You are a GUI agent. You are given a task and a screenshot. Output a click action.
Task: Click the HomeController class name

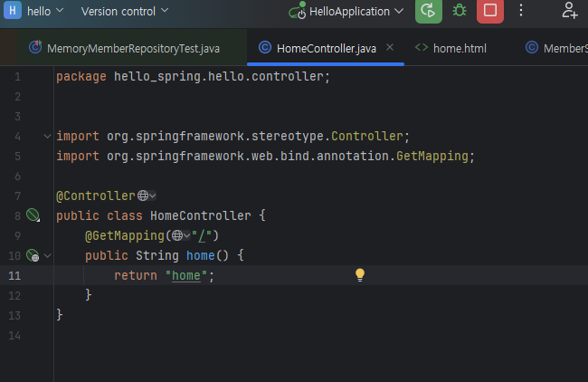click(x=201, y=215)
